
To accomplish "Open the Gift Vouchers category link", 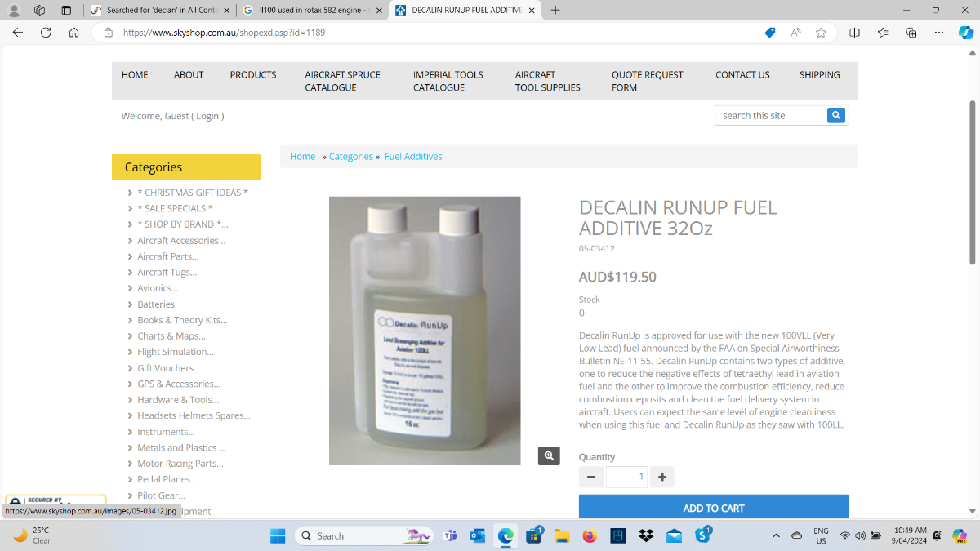I will pyautogui.click(x=166, y=368).
